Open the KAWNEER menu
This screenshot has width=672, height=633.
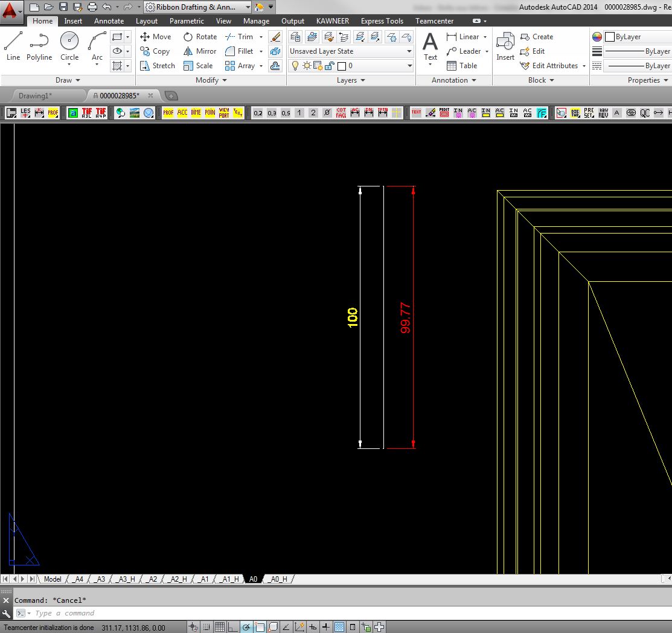[x=332, y=21]
